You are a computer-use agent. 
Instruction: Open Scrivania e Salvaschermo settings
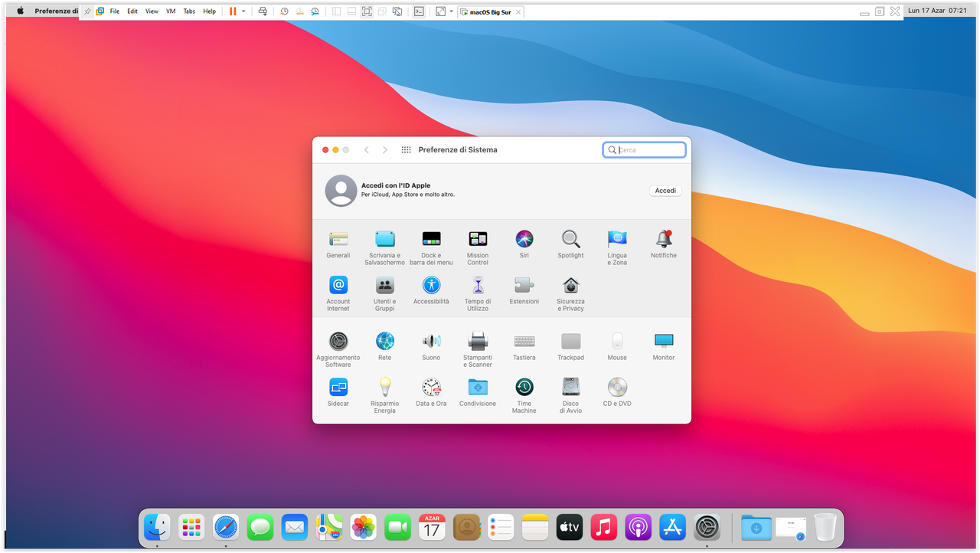tap(384, 247)
